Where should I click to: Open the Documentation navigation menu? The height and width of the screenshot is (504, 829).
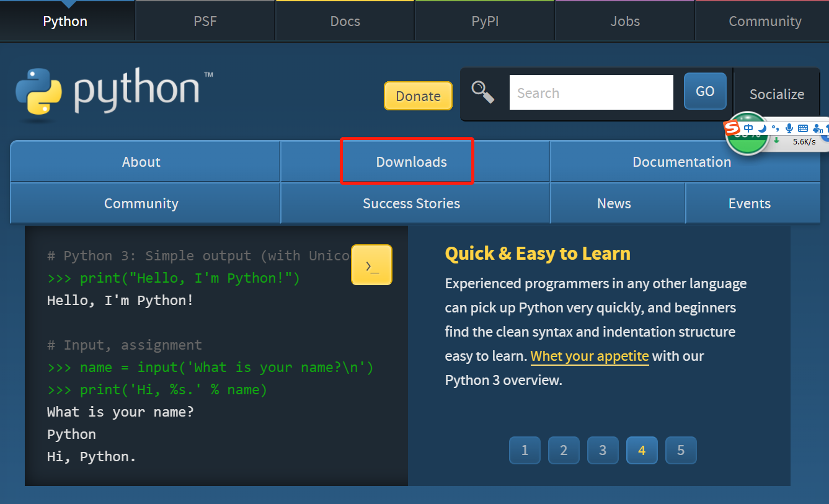[681, 161]
